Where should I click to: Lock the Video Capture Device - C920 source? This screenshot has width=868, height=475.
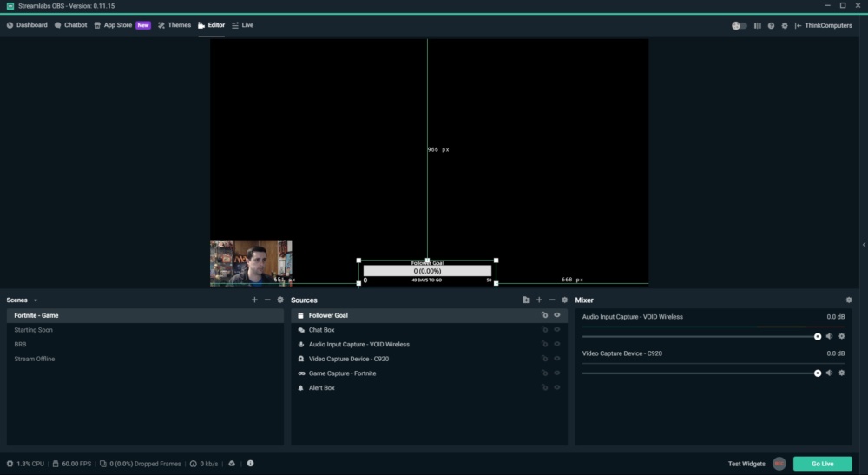545,358
